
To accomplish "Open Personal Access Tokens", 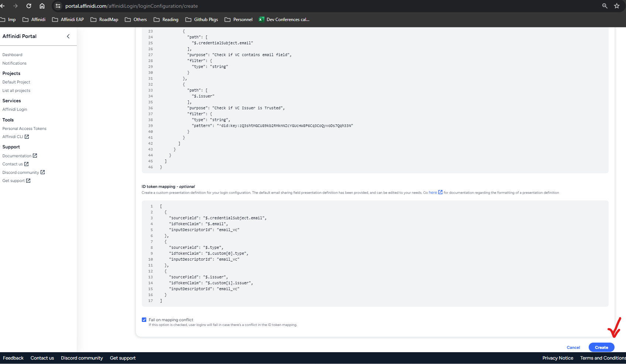I will coord(24,128).
